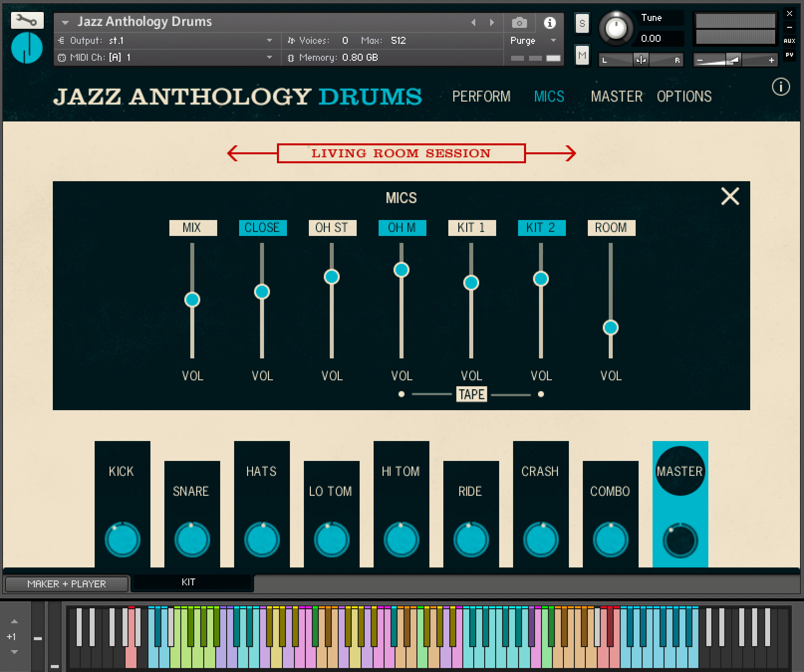The height and width of the screenshot is (672, 804).
Task: Take a snapshot with the camera icon
Action: [x=519, y=22]
